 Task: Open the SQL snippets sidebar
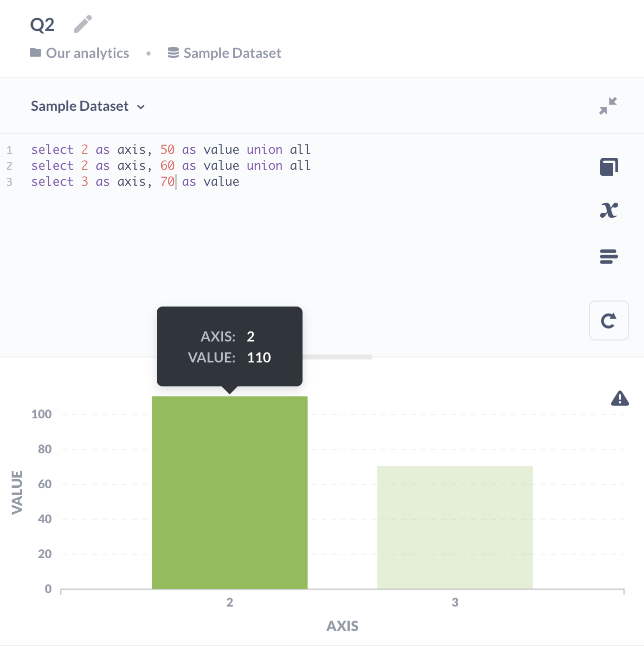pos(609,256)
